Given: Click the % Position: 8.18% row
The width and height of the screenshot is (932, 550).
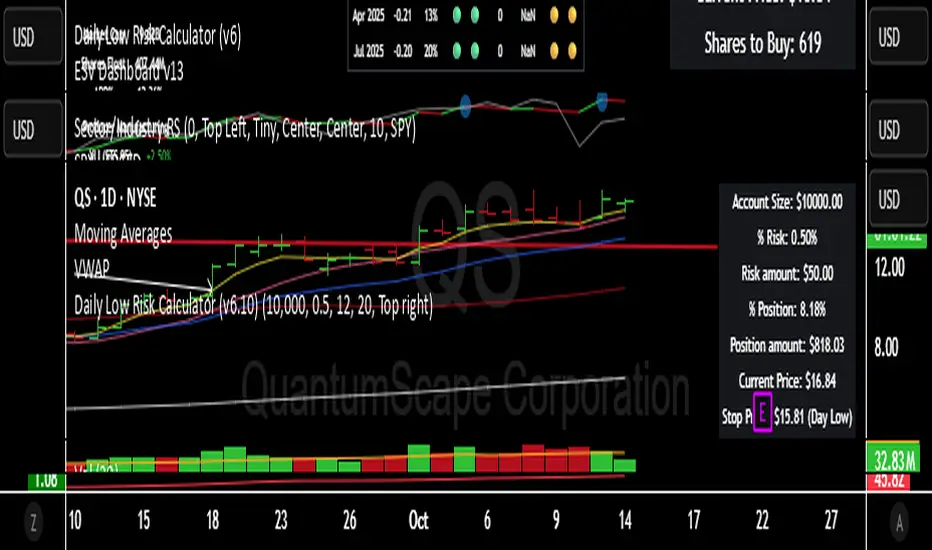Looking at the screenshot, I should tap(787, 309).
